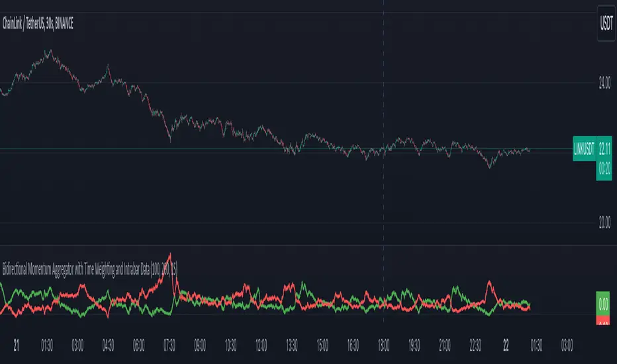
Task: Click the red indicator value label below 0.00
Action: 603,320
